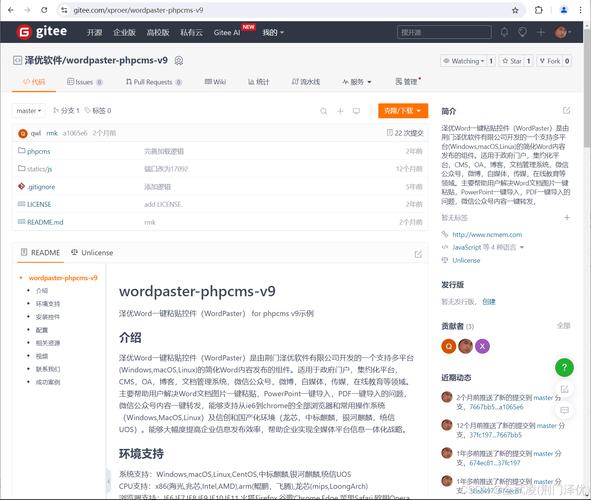Click 创建 to create a release
Screen dimensions: 591x500
tap(489, 301)
